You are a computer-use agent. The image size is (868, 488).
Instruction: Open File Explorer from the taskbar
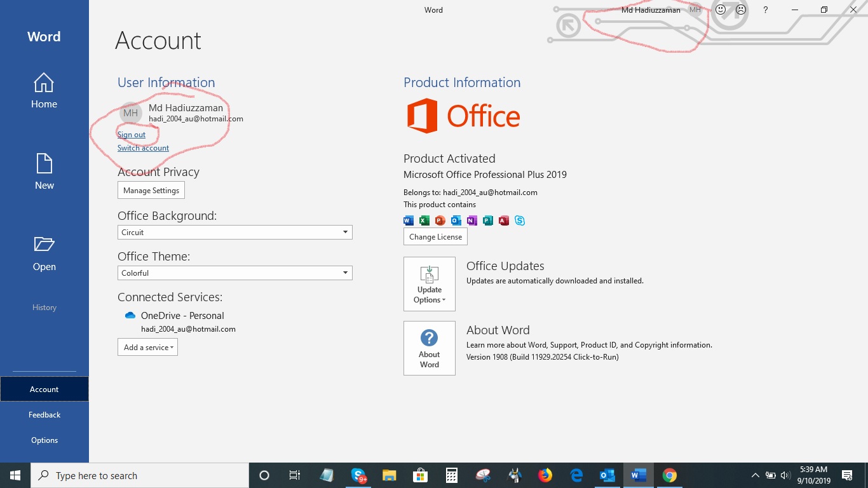390,475
